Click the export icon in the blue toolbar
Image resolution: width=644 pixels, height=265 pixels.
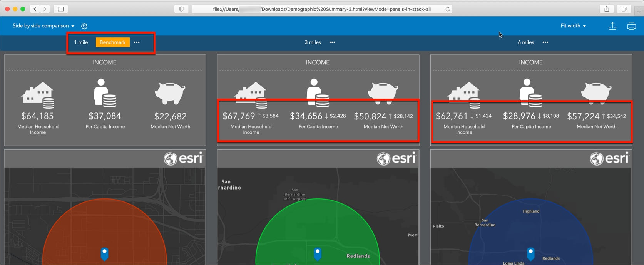612,26
